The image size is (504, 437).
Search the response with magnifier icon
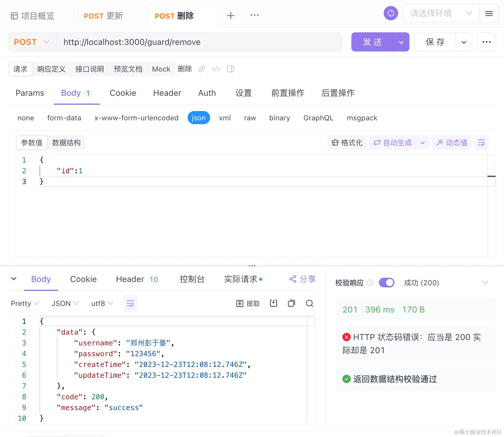[309, 304]
